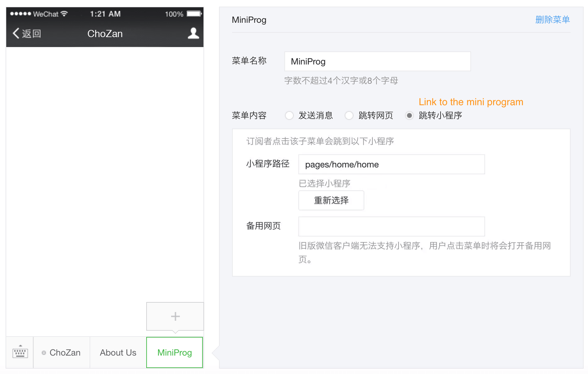Click the 1:21 AM clock in status bar
The height and width of the screenshot is (374, 588).
coord(105,14)
